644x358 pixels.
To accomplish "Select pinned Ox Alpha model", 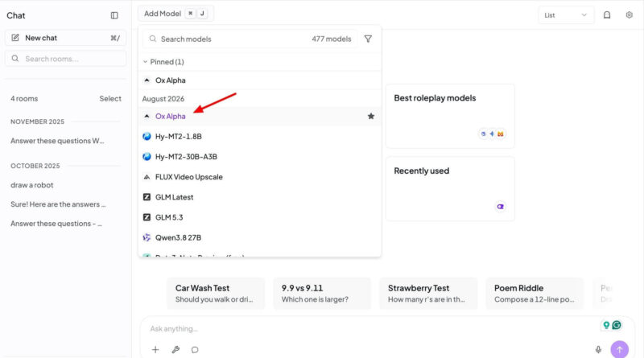I will [x=259, y=80].
